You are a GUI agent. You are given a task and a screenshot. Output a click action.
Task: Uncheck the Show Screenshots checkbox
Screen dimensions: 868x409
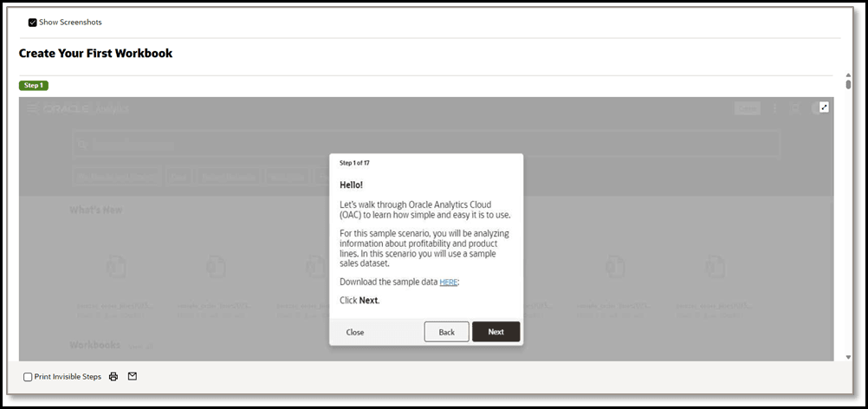point(33,23)
